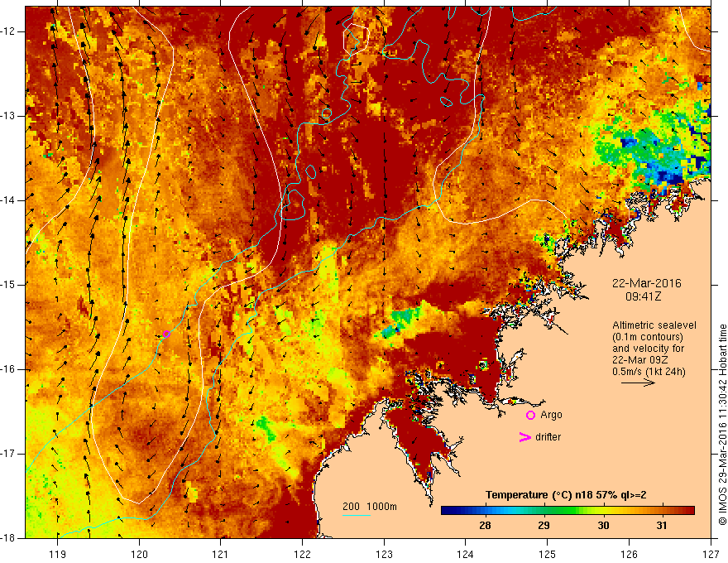Click latitude axis label -12

[9, 31]
